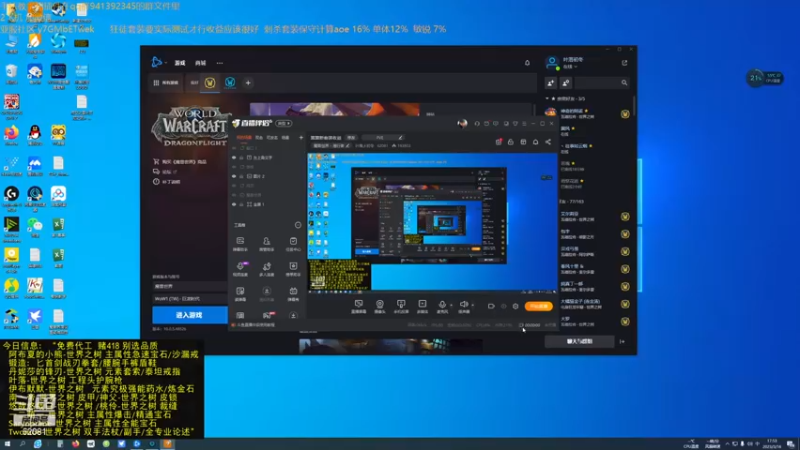
Task: Open the first toolbox tool icon
Action: tap(240, 243)
